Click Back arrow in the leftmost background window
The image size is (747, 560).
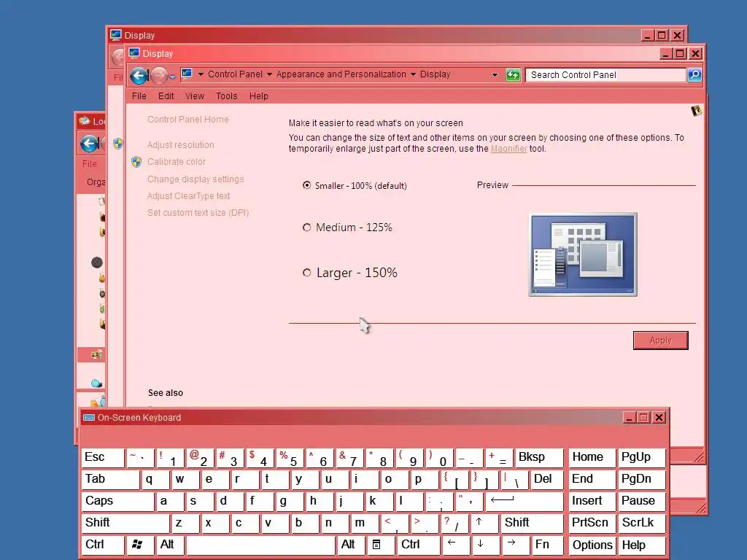coord(90,144)
